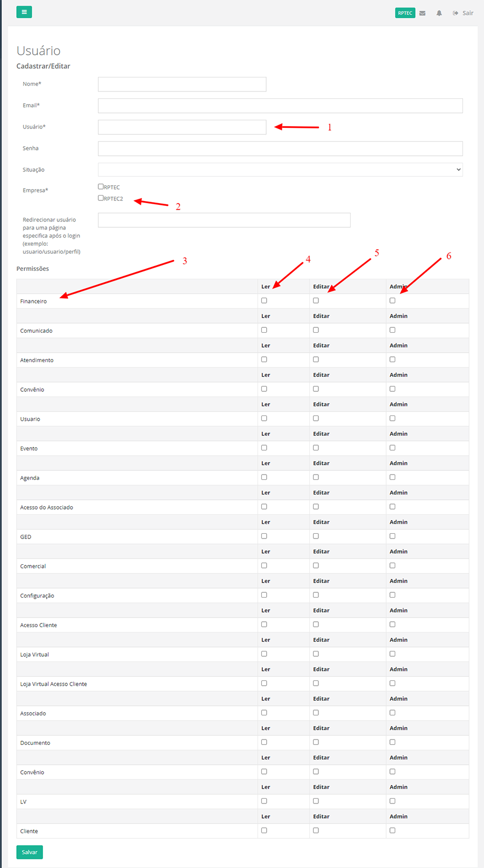The image size is (484, 868).
Task: Click the green RPTEC badge
Action: tap(405, 13)
